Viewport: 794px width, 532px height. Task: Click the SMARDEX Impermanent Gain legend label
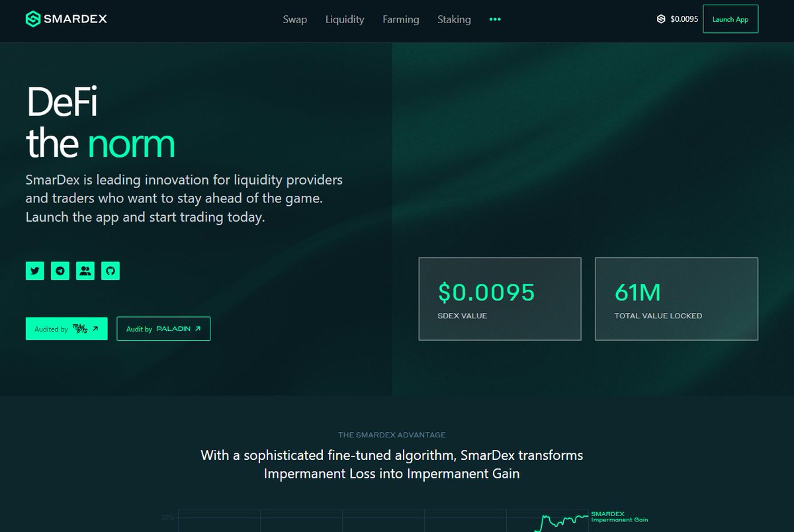(x=621, y=517)
